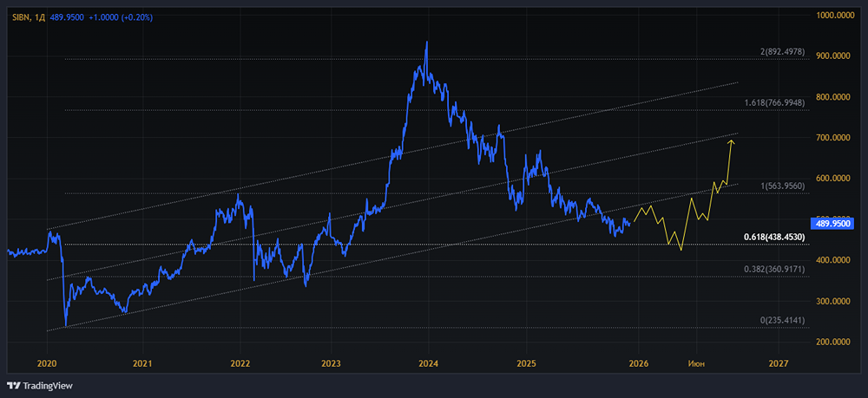Click the 200.0000 price axis label
The image size is (868, 398).
coord(833,342)
